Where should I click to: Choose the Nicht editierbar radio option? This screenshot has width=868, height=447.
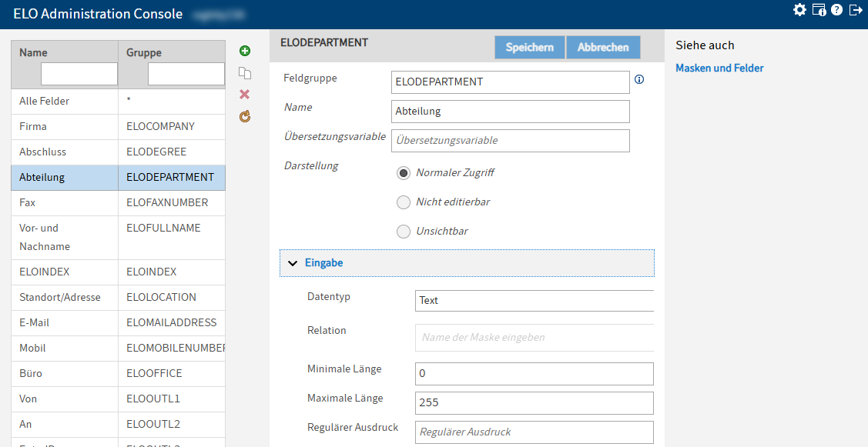[x=404, y=202]
